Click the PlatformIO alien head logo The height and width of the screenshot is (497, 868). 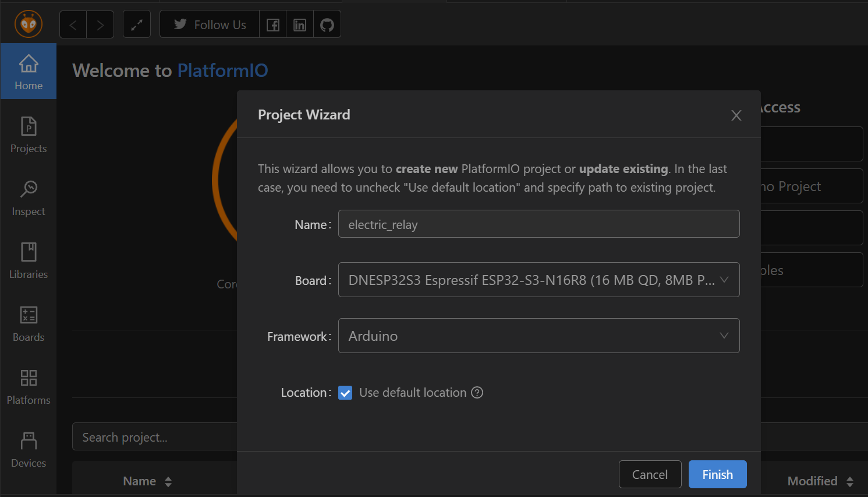[x=29, y=24]
